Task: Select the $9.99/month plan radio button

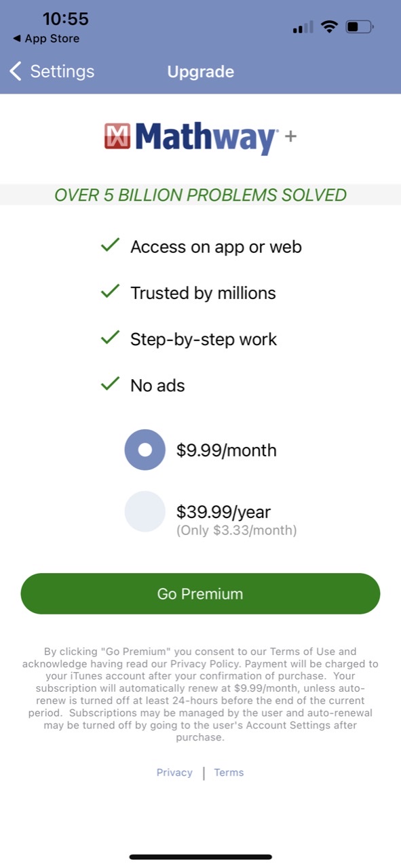Action: (x=145, y=450)
